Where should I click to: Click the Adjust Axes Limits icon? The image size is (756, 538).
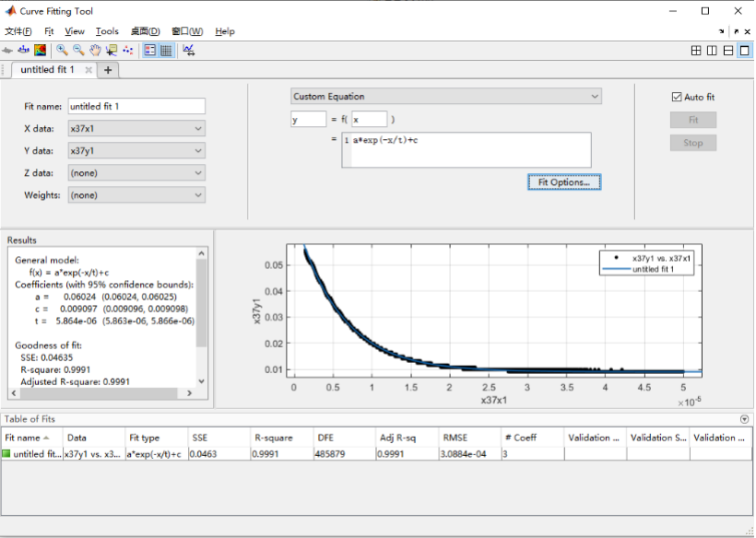pos(189,51)
